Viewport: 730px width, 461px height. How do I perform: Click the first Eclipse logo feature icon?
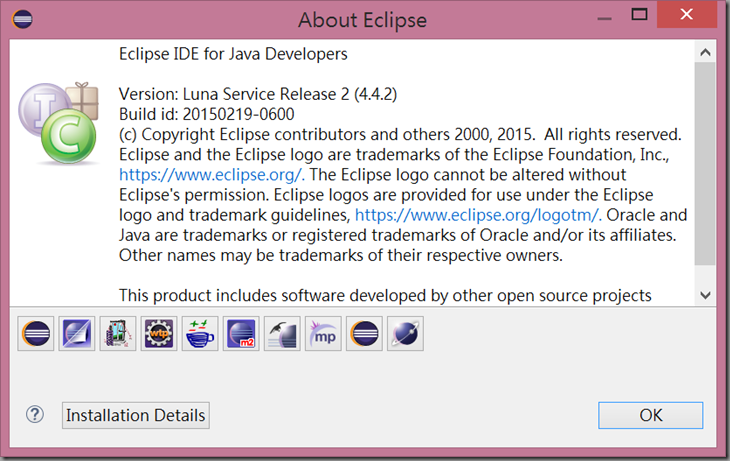pos(36,333)
